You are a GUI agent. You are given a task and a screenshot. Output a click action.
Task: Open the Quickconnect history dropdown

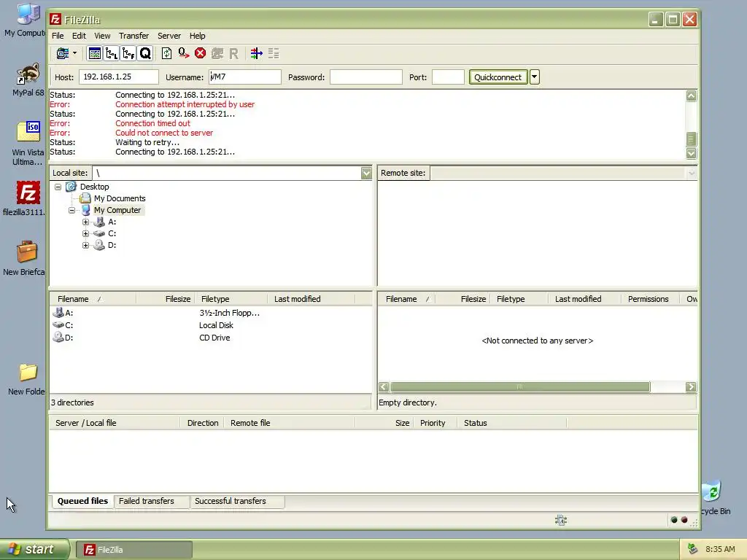pyautogui.click(x=535, y=77)
